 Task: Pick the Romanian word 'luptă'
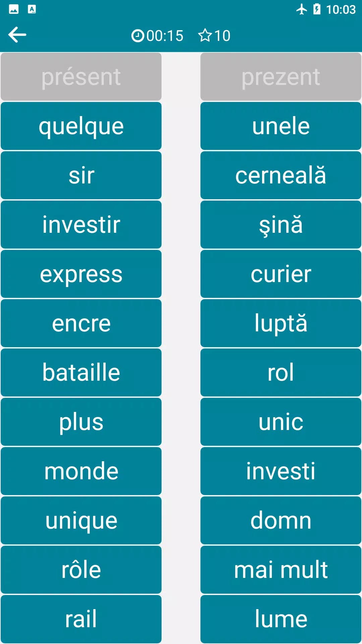[x=281, y=323]
